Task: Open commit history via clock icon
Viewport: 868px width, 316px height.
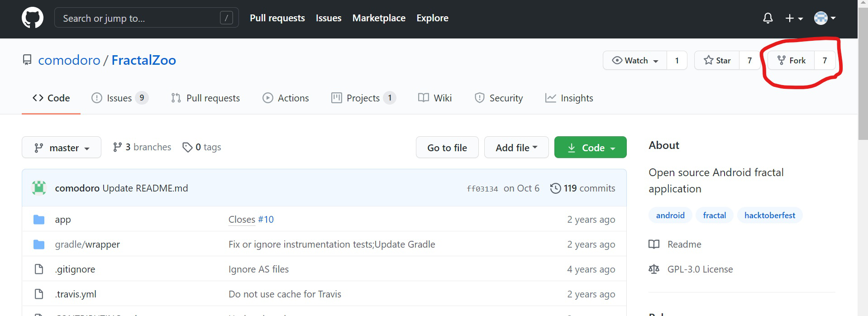Action: pyautogui.click(x=555, y=188)
